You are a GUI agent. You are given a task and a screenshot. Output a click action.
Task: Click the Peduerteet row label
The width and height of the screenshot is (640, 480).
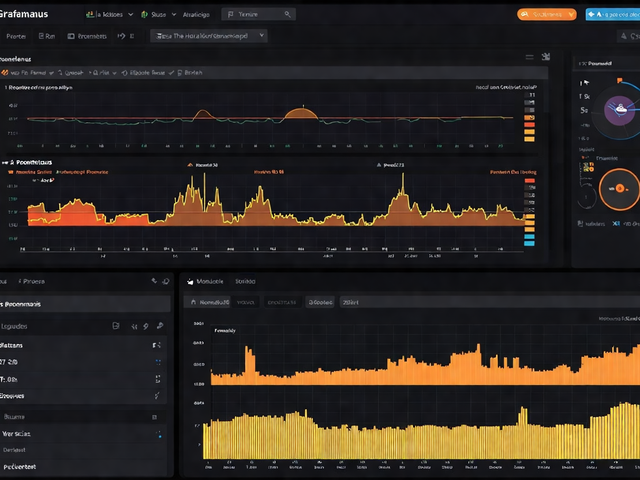click(x=20, y=467)
